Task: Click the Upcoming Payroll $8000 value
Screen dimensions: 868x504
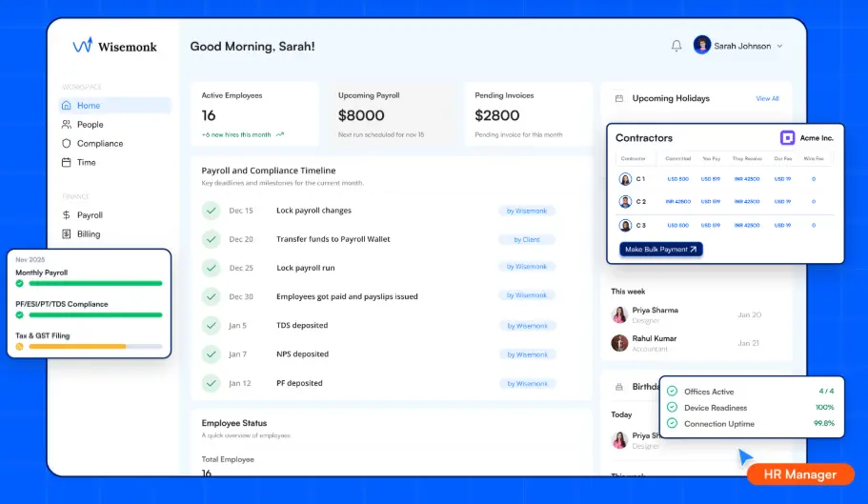Action: 361,115
